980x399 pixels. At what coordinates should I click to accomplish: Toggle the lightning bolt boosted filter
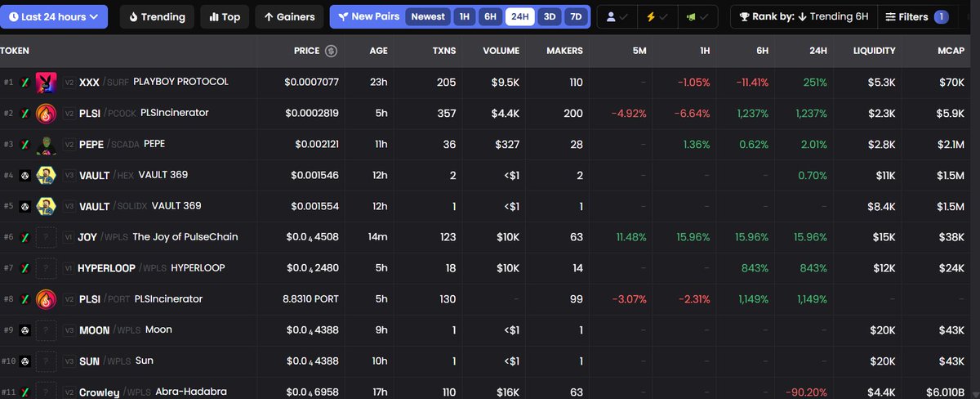[x=657, y=16]
